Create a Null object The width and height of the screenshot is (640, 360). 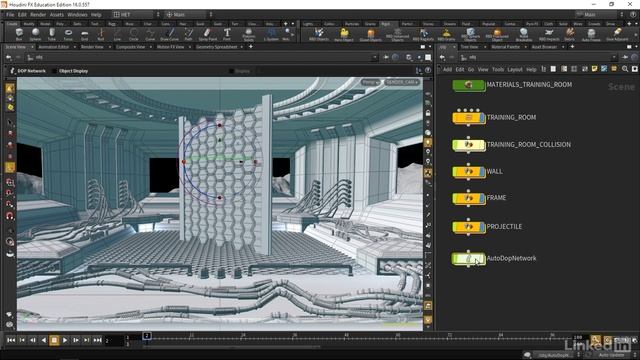tap(101, 34)
